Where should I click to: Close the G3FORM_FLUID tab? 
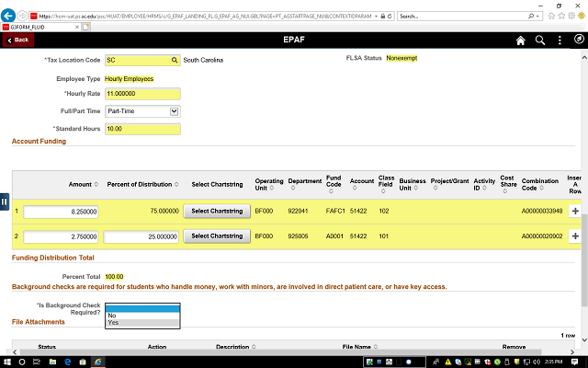coord(77,27)
